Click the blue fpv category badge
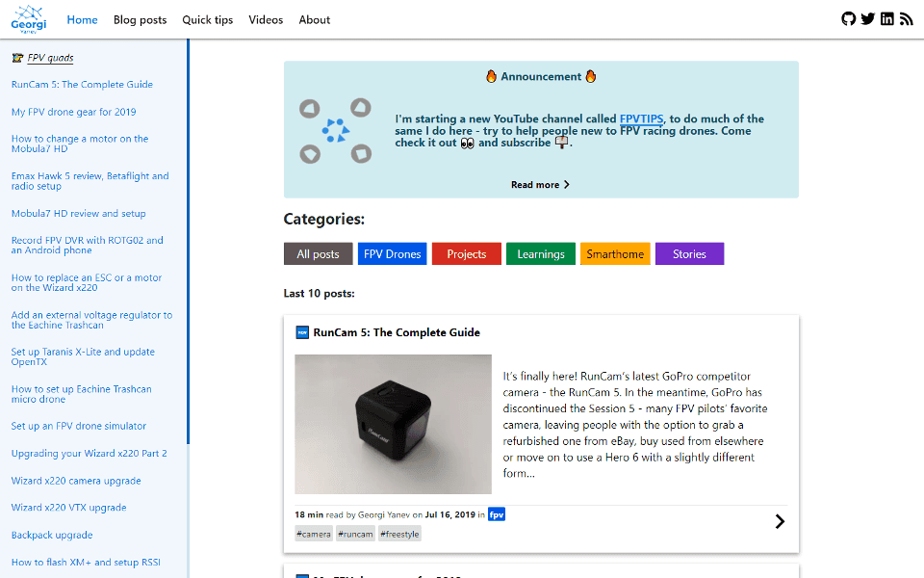 497,514
